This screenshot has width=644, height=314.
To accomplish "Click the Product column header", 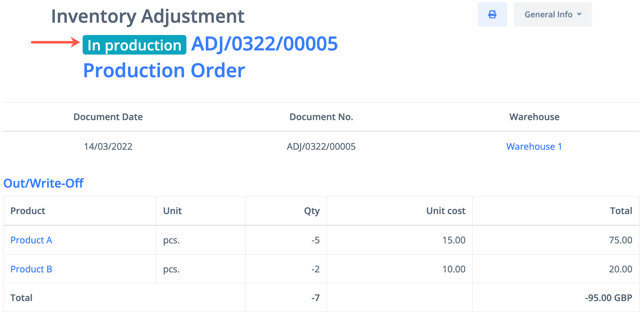I will coord(28,211).
